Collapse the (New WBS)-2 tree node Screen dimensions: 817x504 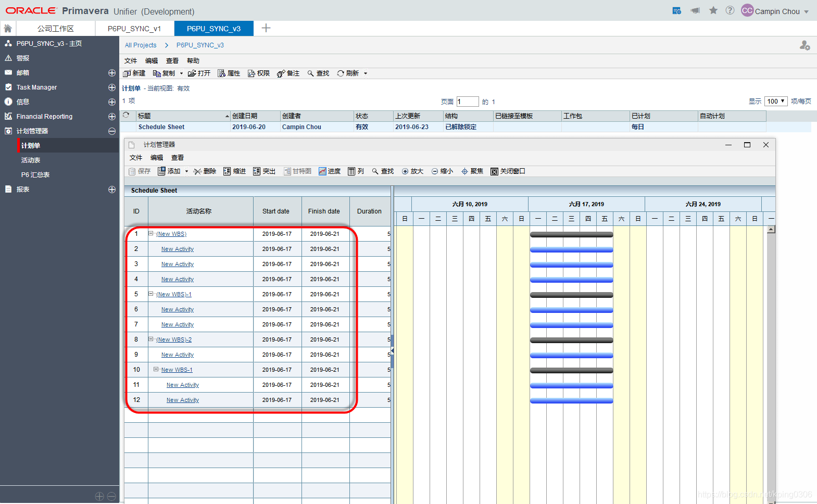[151, 339]
